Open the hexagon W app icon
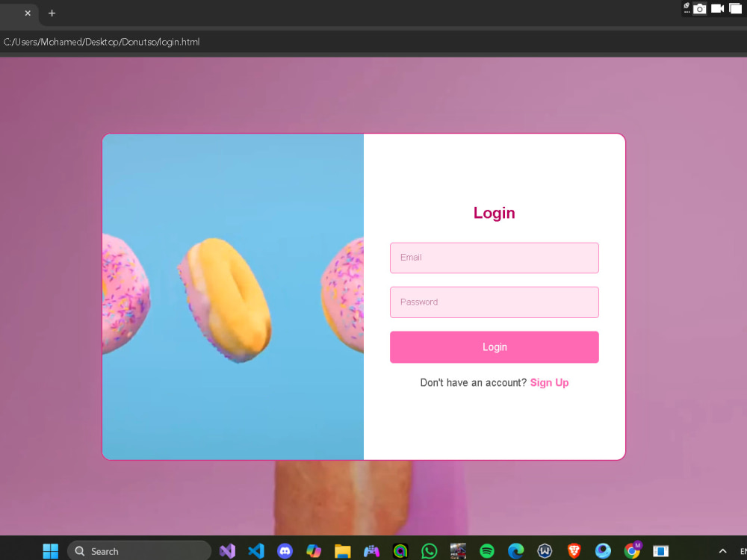The image size is (747, 560). point(545,551)
